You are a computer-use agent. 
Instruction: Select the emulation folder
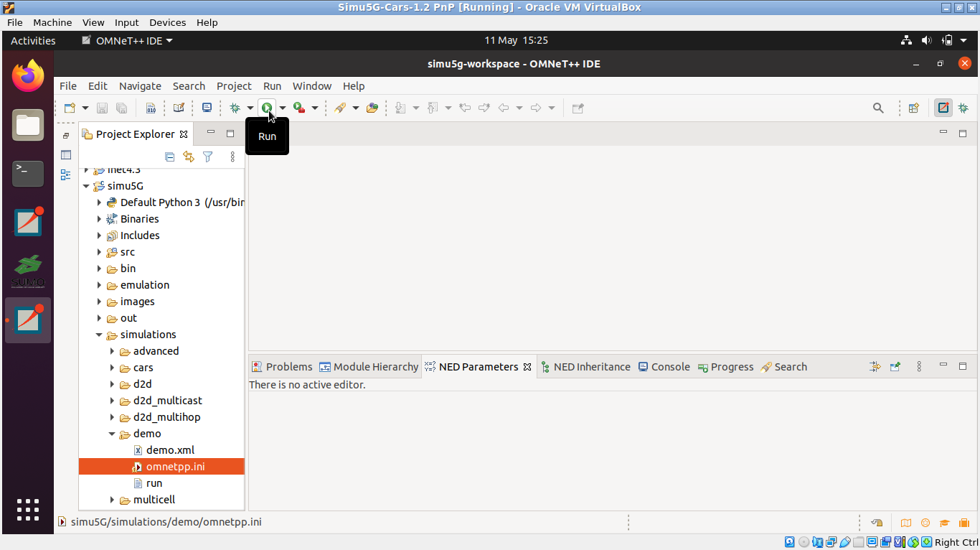pyautogui.click(x=145, y=285)
